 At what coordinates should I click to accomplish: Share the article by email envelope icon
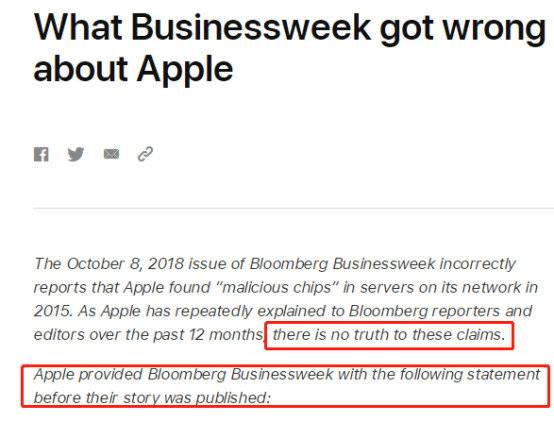111,154
